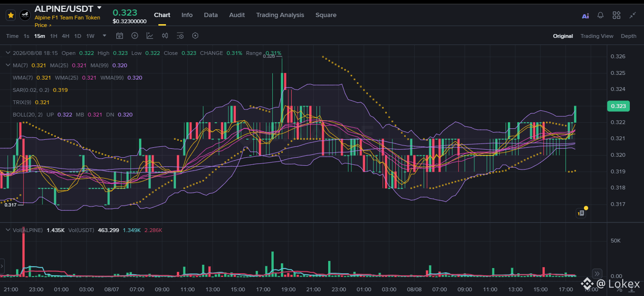Switch to the 4H interval

tap(66, 36)
